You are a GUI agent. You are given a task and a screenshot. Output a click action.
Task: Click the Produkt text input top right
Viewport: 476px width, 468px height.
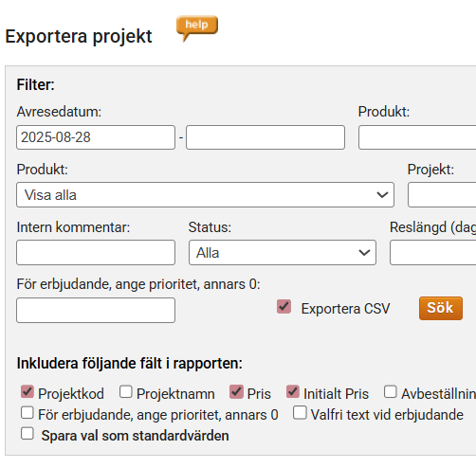click(x=417, y=137)
